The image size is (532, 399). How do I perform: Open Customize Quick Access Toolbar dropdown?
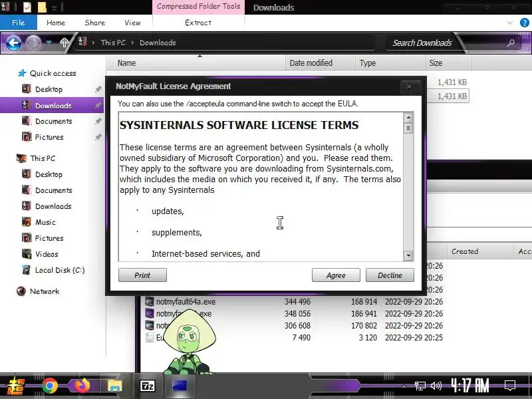pyautogui.click(x=55, y=7)
